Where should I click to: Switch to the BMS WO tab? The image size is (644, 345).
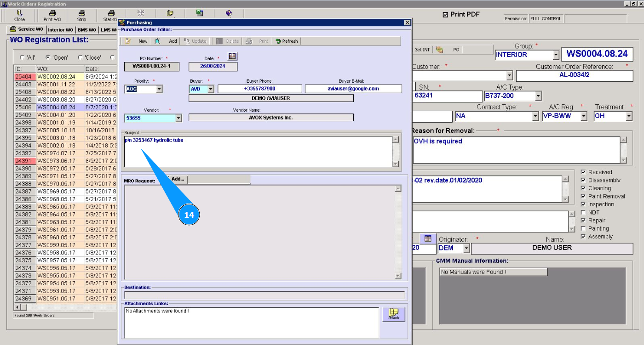pyautogui.click(x=87, y=30)
